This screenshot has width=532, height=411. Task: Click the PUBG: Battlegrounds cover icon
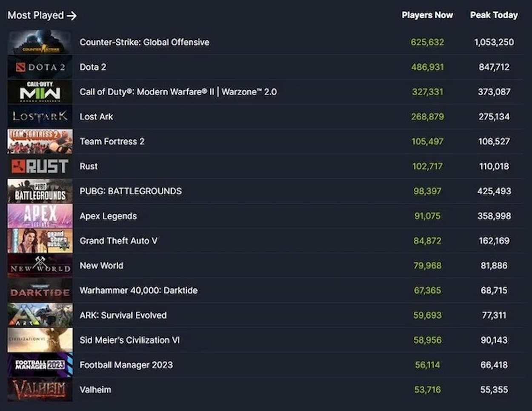(x=40, y=191)
